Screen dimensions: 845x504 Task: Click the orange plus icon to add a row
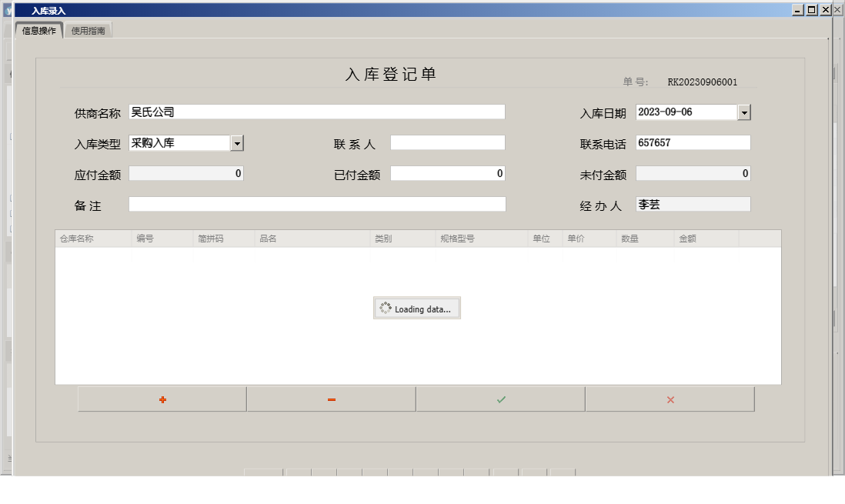161,399
